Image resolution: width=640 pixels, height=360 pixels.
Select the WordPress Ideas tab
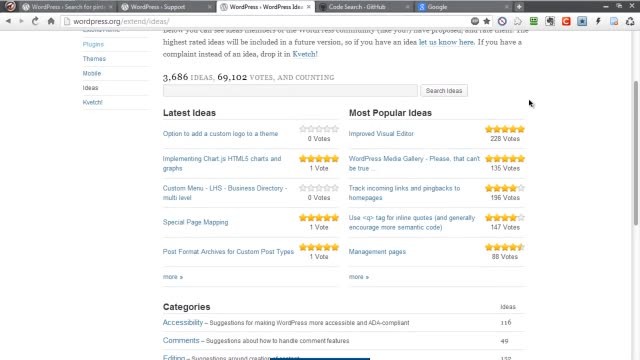tap(265, 7)
